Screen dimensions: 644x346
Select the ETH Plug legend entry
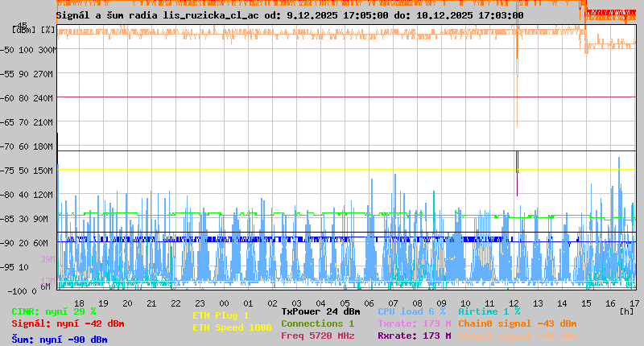(x=221, y=315)
